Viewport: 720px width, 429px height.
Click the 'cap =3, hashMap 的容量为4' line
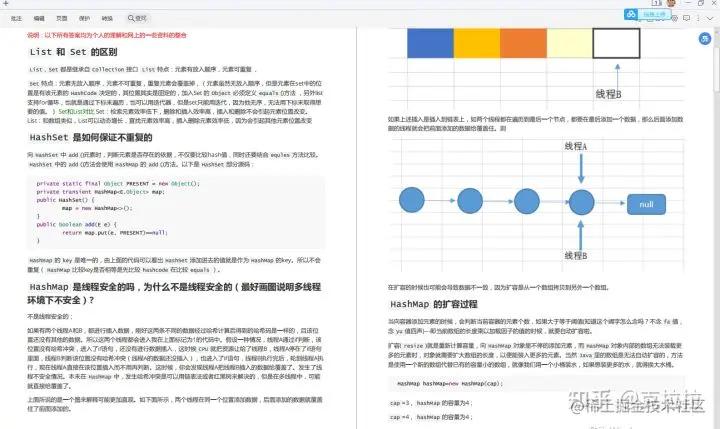click(431, 403)
